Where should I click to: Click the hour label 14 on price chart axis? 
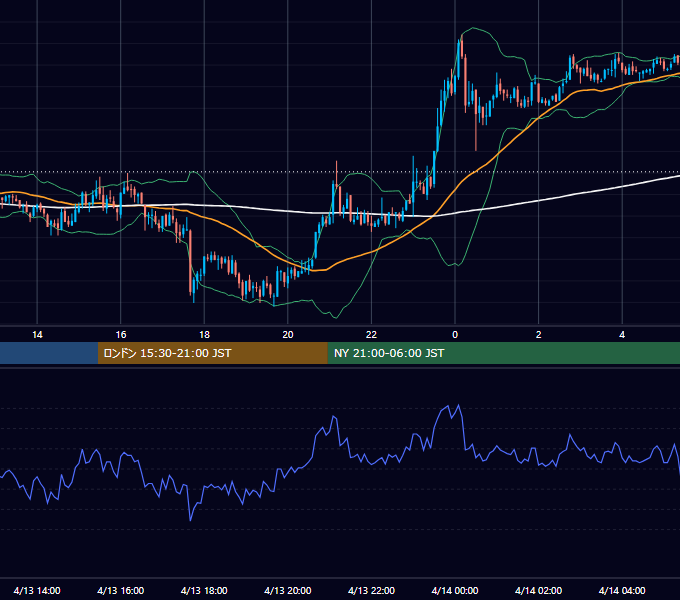(37, 335)
